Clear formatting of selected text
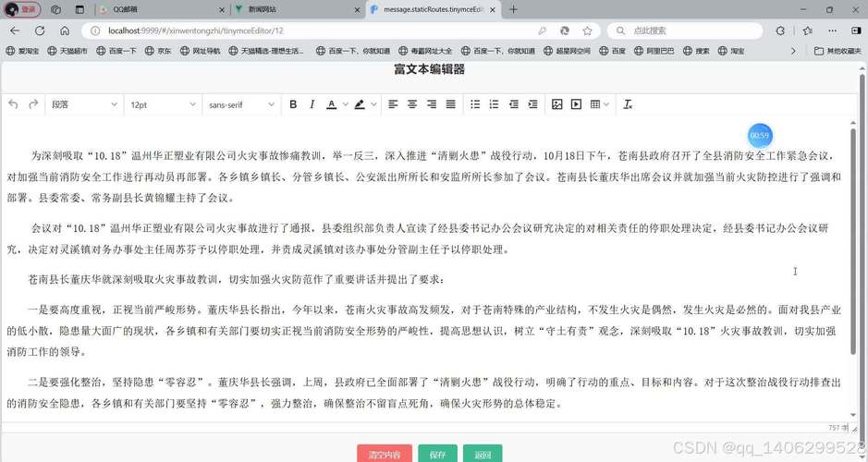The width and height of the screenshot is (868, 462). [x=627, y=104]
